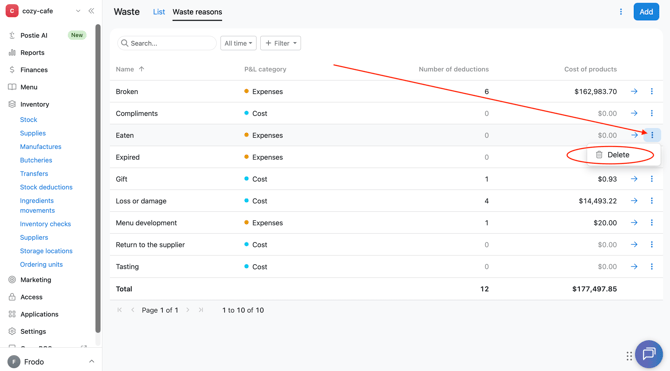Open three-dot menu for Loss or damage row
Screen dimensions: 670x371
pos(652,201)
